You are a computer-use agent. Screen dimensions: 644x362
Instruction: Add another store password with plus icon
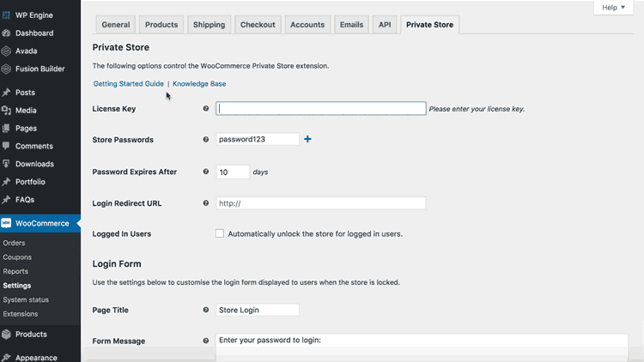coord(307,139)
